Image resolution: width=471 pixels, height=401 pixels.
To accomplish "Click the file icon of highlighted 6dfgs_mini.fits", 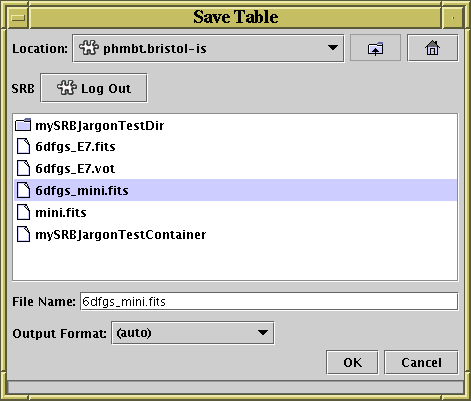I will (23, 190).
